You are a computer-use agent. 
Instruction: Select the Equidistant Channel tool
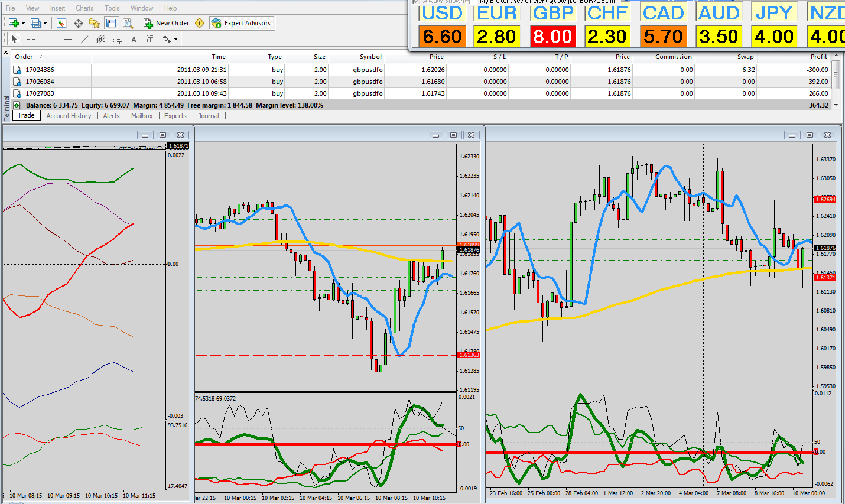101,39
